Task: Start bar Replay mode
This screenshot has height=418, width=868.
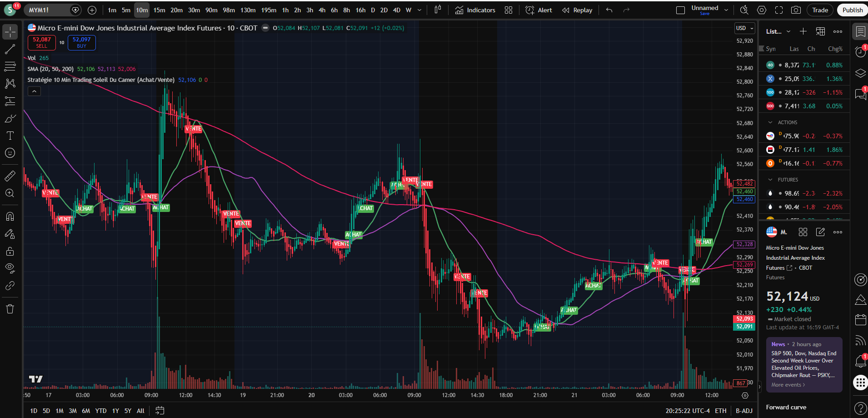Action: tap(577, 10)
